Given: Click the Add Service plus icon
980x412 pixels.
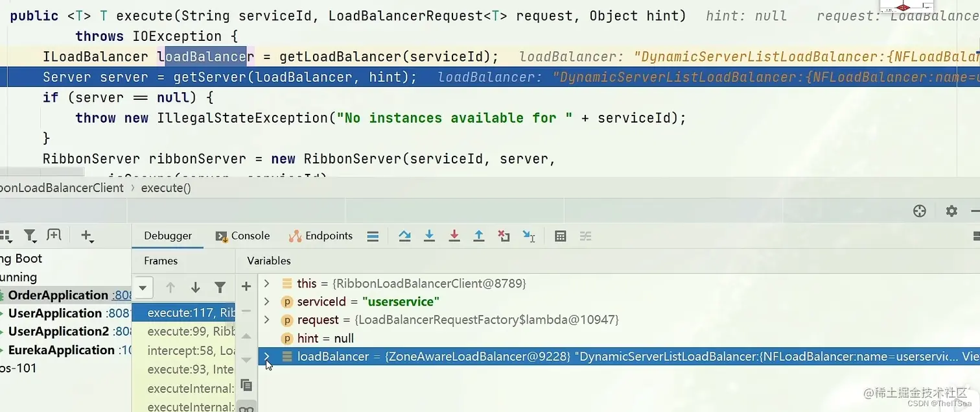Looking at the screenshot, I should pos(86,236).
